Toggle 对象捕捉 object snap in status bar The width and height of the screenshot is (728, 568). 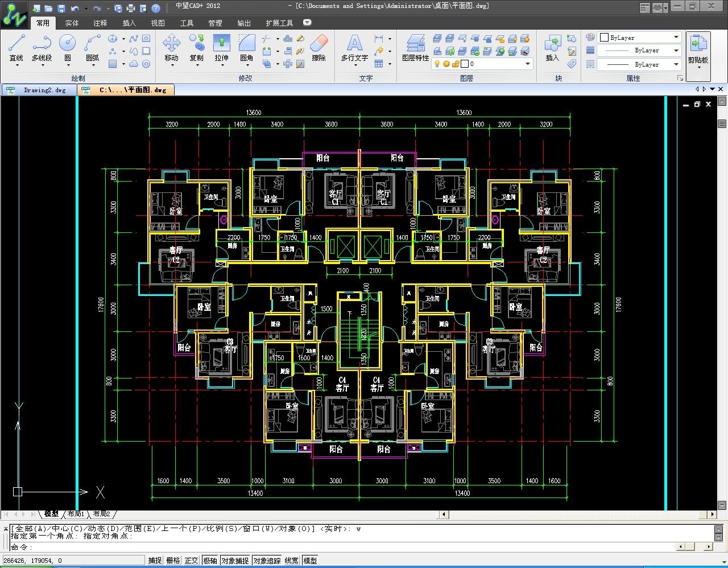coord(235,561)
